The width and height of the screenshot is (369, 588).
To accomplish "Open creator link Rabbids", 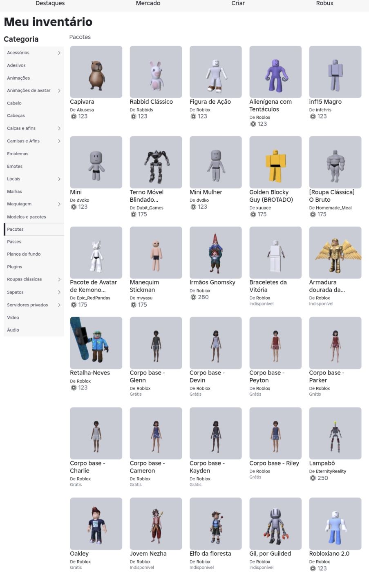I will point(145,110).
